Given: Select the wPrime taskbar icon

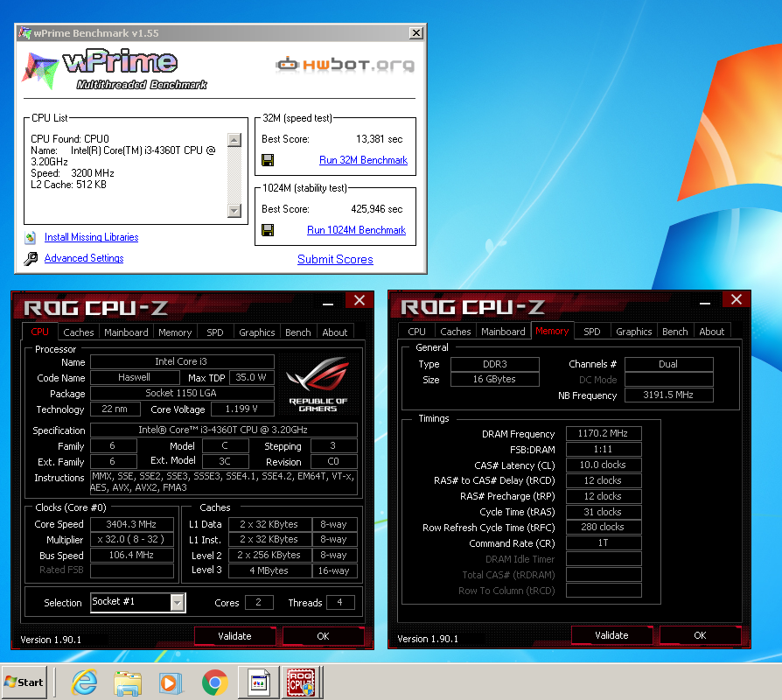Looking at the screenshot, I should pyautogui.click(x=258, y=682).
